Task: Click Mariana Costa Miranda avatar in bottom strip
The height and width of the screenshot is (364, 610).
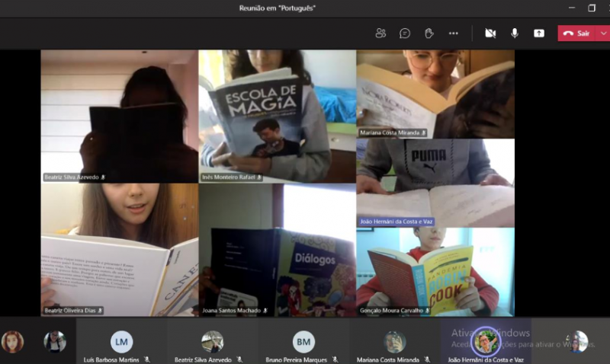Action: click(x=395, y=342)
